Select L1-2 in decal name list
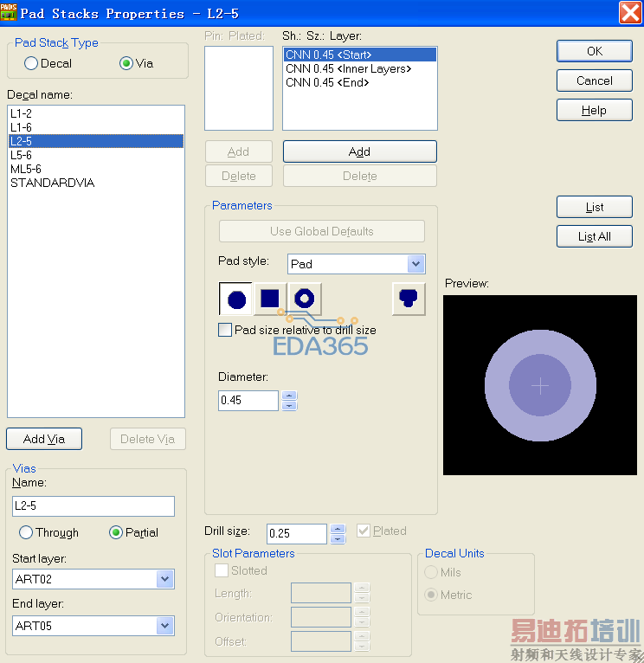Image resolution: width=644 pixels, height=663 pixels. click(x=96, y=113)
